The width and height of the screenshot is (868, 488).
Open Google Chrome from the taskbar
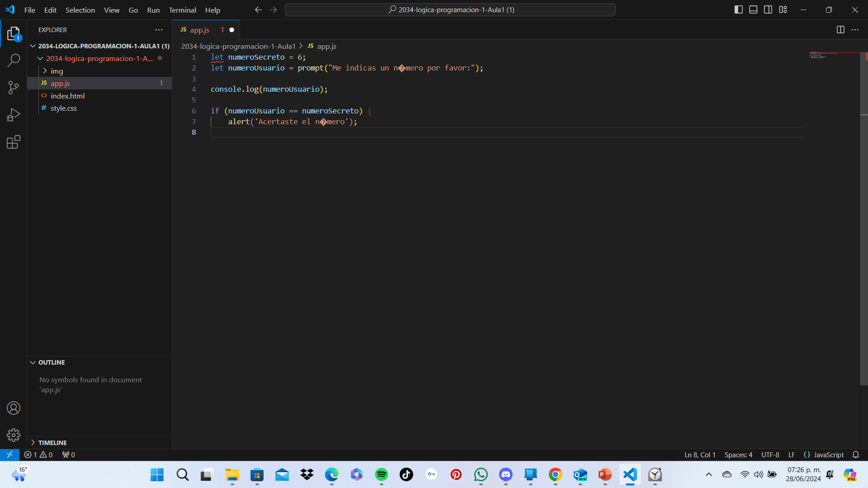coord(556,474)
